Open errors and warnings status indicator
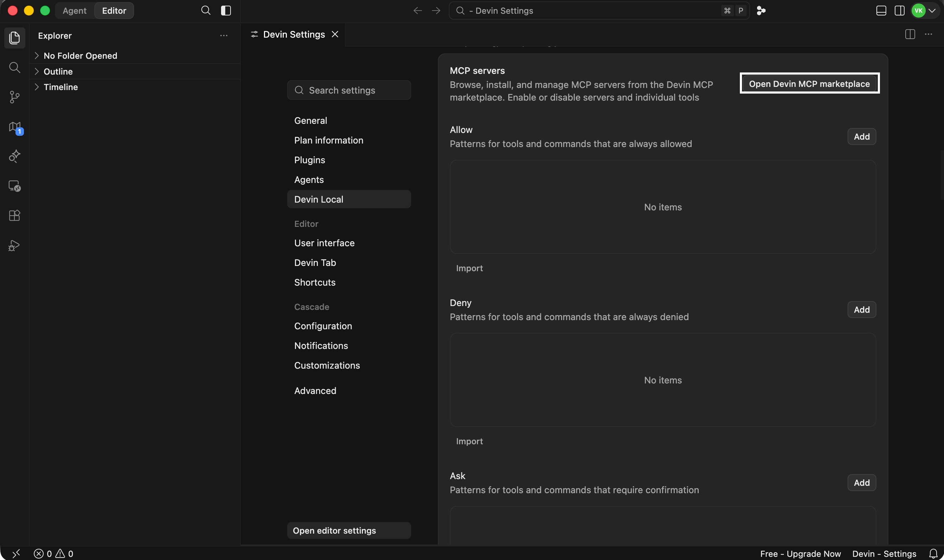This screenshot has width=944, height=560. click(53, 554)
